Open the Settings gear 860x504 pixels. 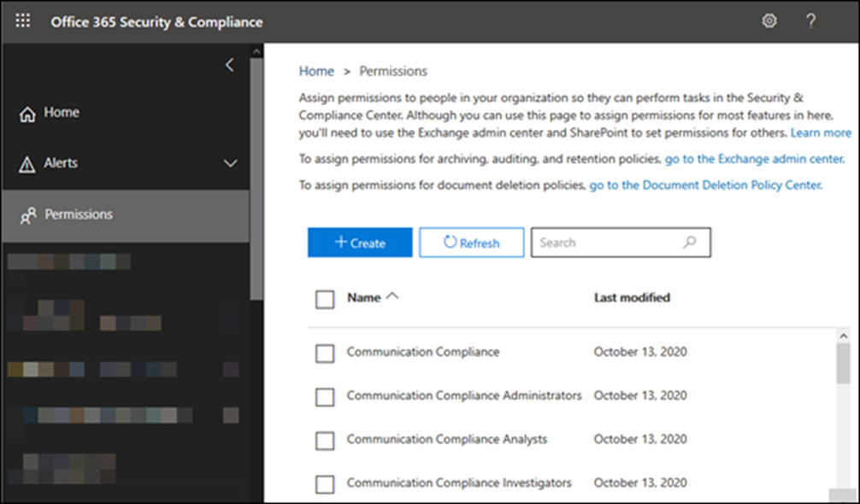coord(769,20)
